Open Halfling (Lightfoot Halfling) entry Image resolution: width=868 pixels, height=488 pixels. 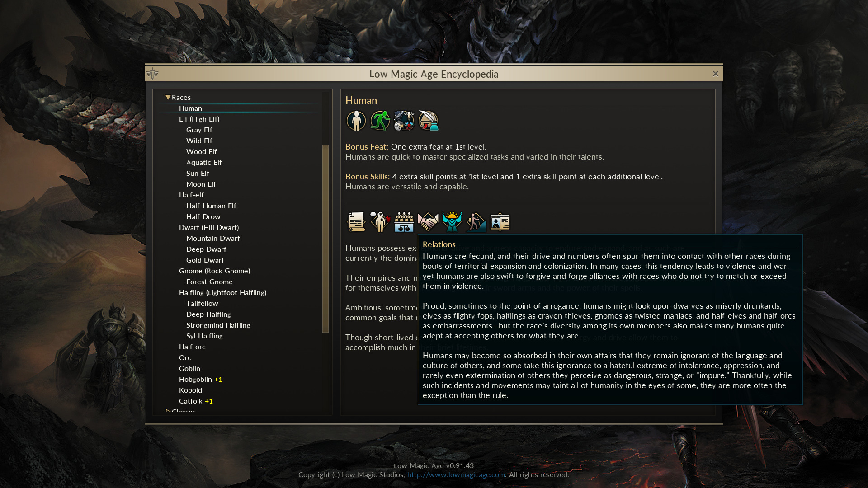(222, 292)
